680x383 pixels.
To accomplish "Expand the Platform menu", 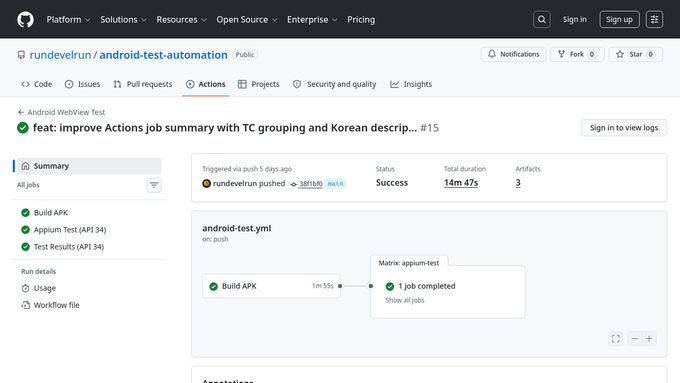I will (x=68, y=20).
